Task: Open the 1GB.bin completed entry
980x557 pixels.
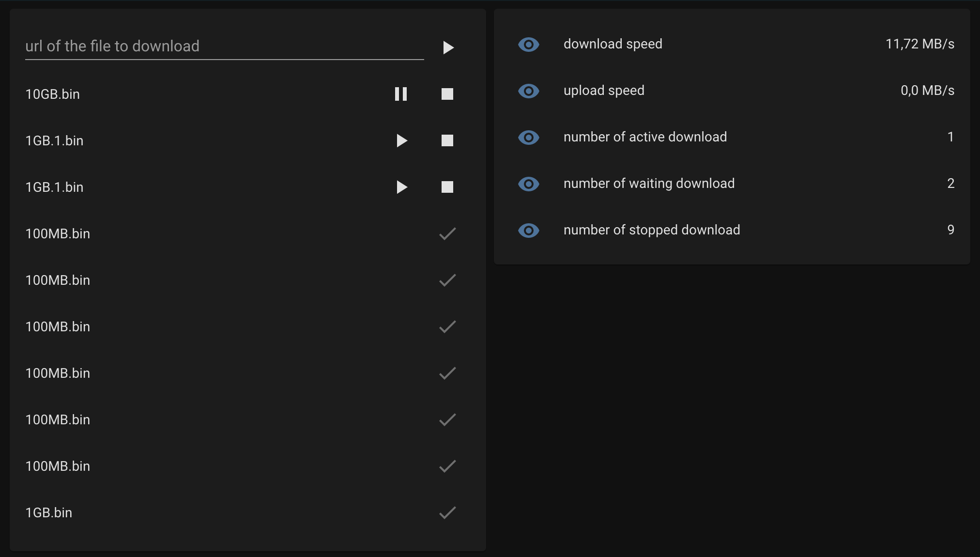Action: 49,513
